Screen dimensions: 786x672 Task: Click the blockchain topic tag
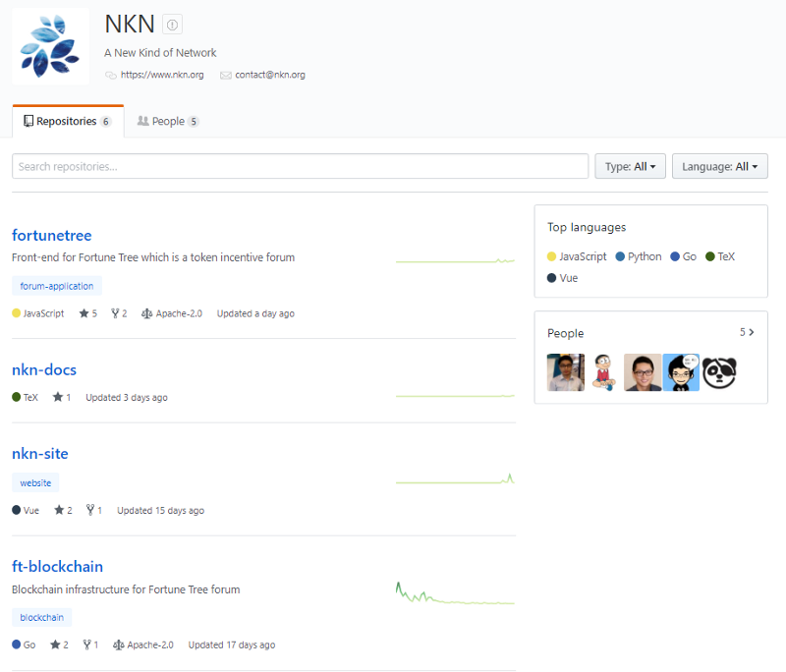(x=41, y=617)
